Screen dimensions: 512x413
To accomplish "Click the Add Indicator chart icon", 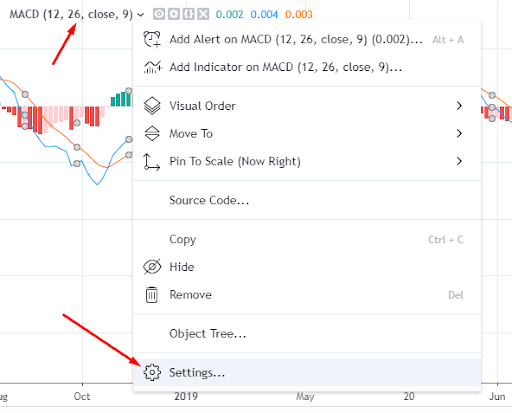I will click(x=152, y=67).
